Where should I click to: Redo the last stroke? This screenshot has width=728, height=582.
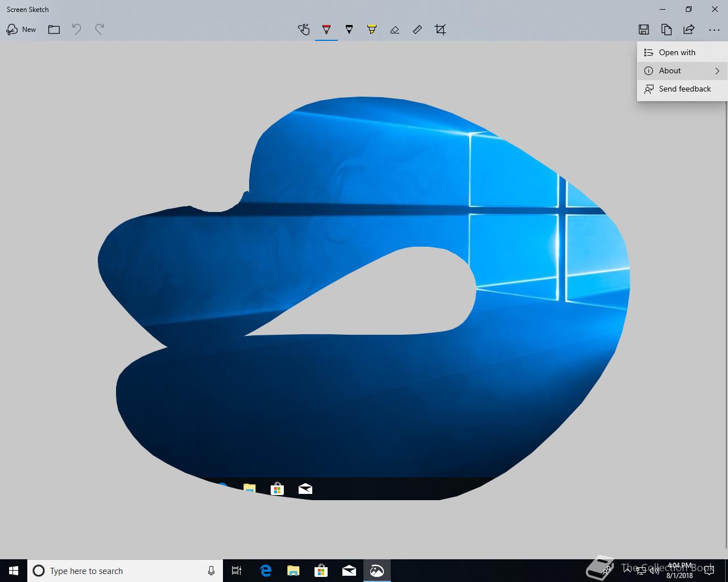point(100,30)
